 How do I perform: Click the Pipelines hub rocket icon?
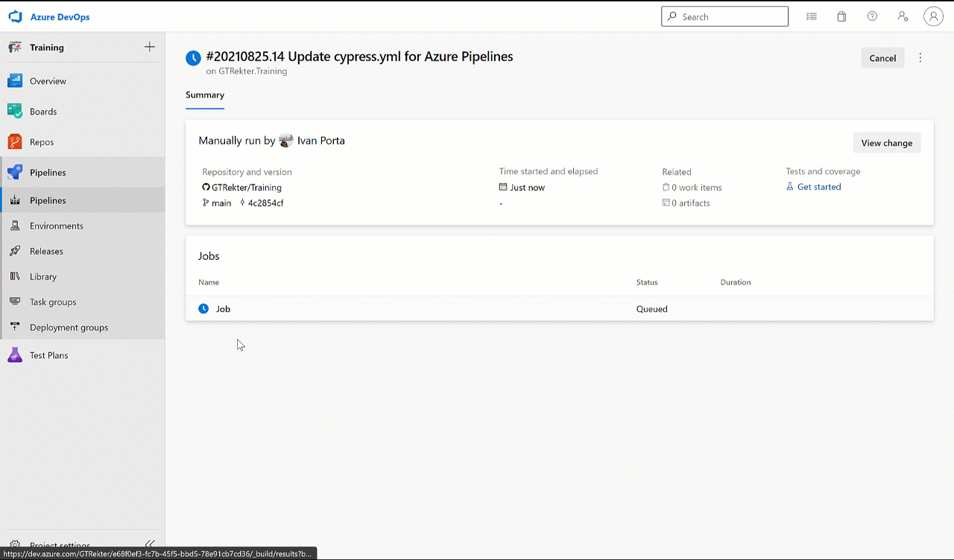pyautogui.click(x=15, y=172)
